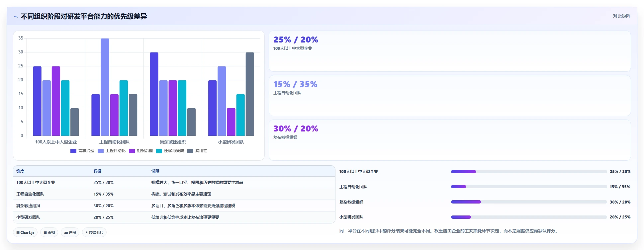The image size is (644, 250).
Task: Click description 低培训和低维护成本比复杂治理更重要
Action: 185,217
